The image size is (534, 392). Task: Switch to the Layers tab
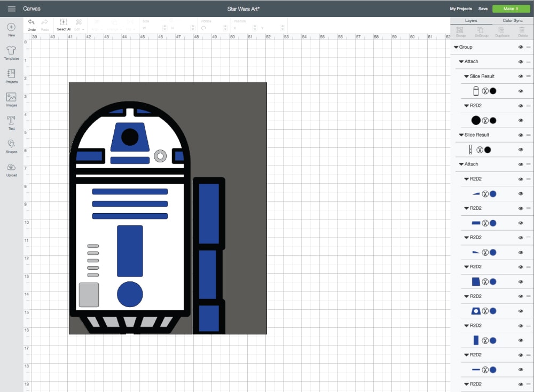(x=471, y=20)
